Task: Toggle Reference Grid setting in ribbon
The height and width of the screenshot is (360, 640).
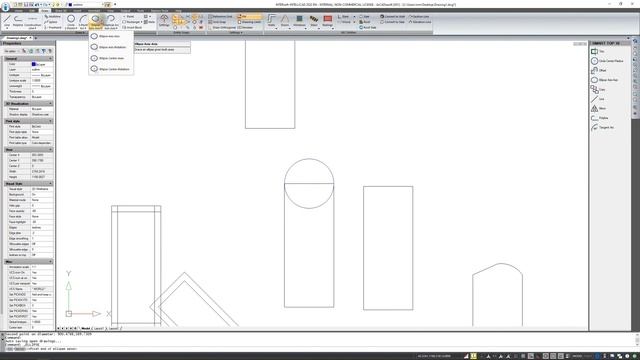Action: pyautogui.click(x=220, y=17)
